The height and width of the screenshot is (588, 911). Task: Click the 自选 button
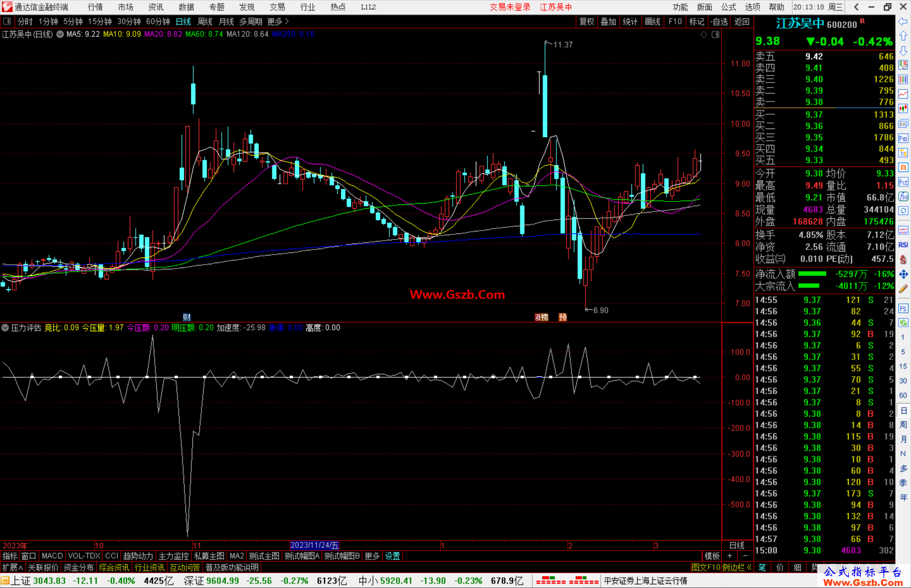[x=719, y=21]
